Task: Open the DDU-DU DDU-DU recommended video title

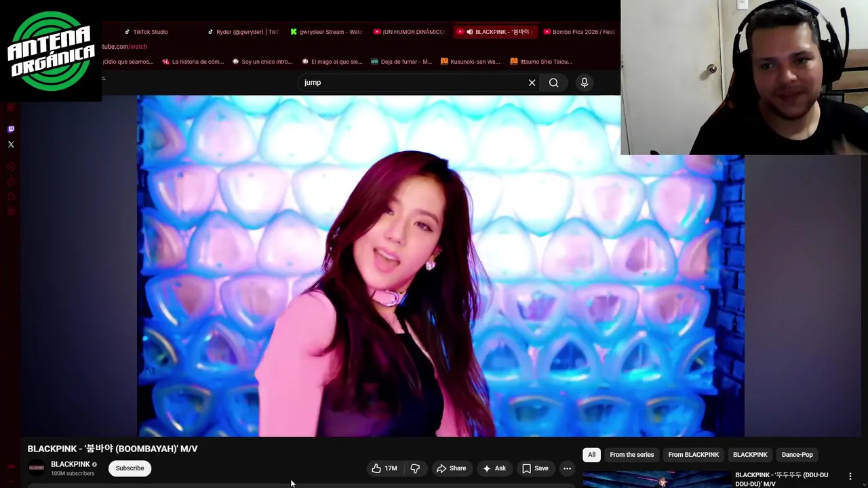Action: tap(782, 479)
